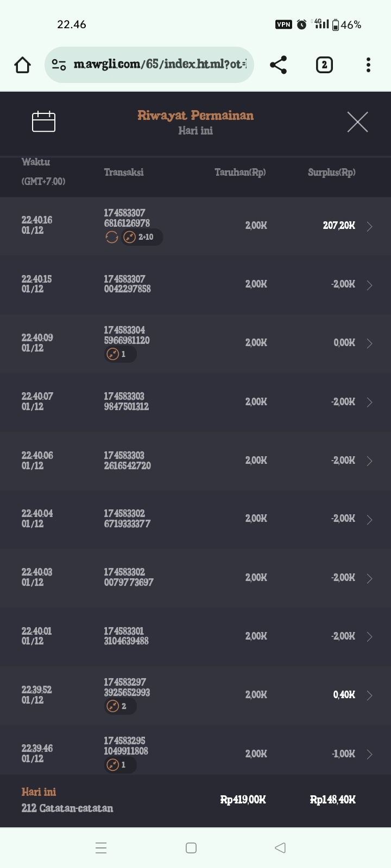Tap the share icon in browser toolbar
The width and height of the screenshot is (391, 868).
278,65
